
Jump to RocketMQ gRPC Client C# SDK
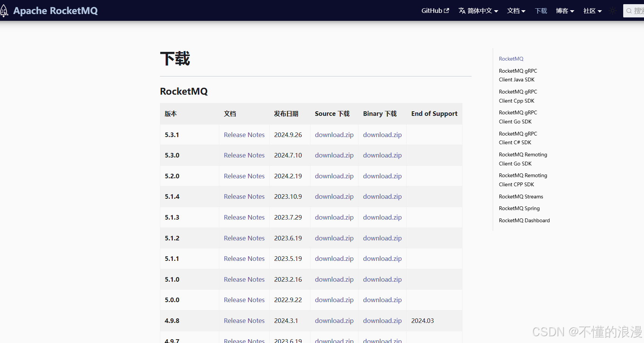coord(518,138)
